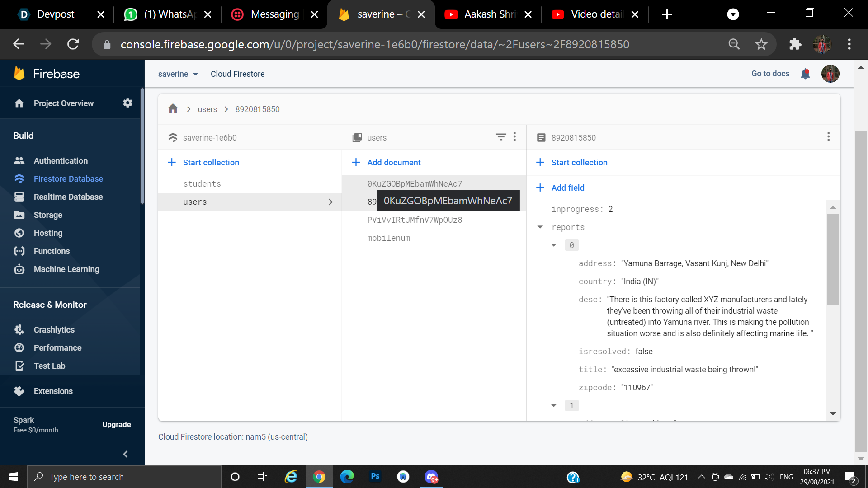Bookmark page with star icon
The width and height of the screenshot is (868, 488).
click(x=761, y=44)
